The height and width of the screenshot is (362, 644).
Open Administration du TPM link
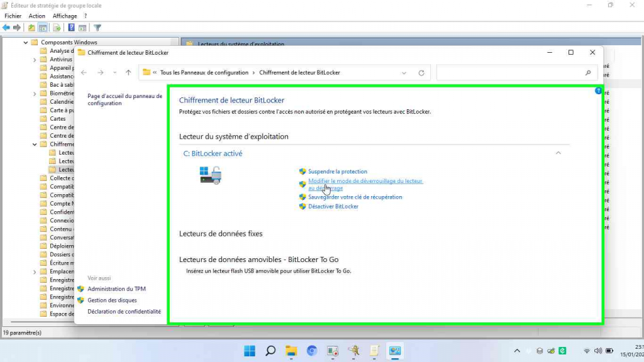pos(116,289)
